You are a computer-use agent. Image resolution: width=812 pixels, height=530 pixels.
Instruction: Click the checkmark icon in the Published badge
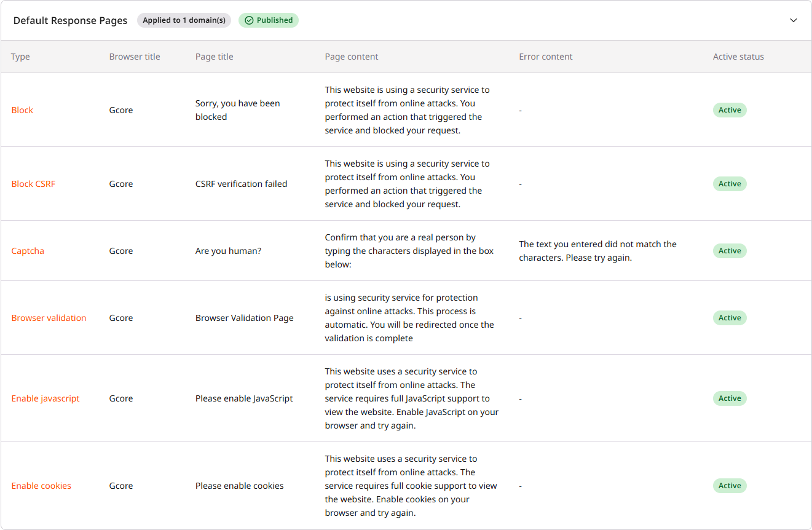coord(249,20)
